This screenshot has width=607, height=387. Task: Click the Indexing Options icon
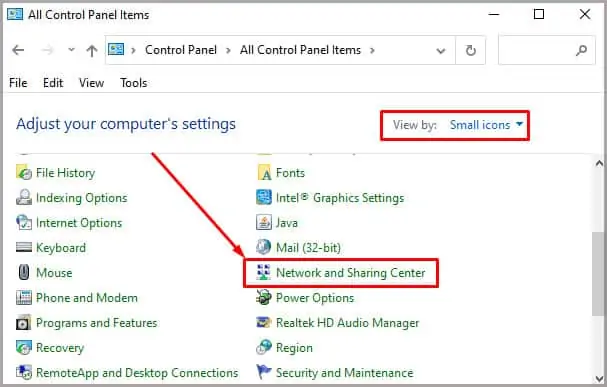pos(24,198)
